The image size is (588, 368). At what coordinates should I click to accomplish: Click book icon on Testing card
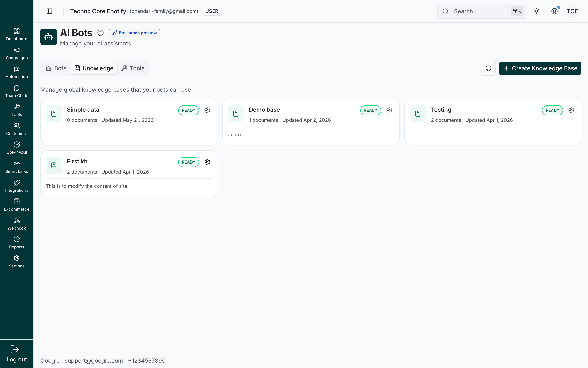418,114
